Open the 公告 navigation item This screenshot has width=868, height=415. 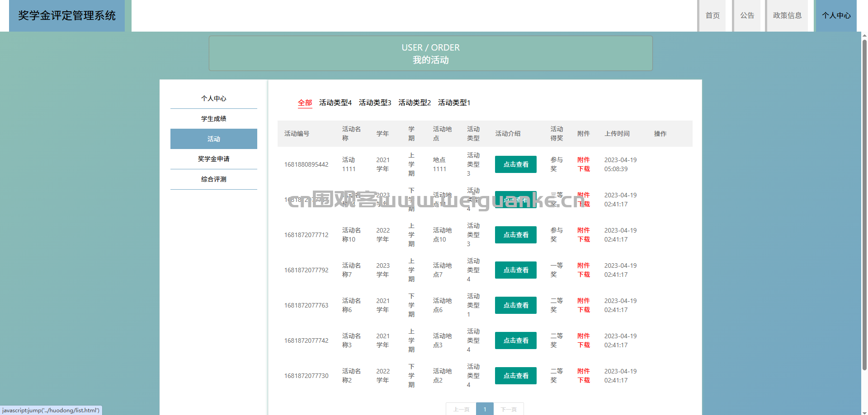click(x=747, y=15)
